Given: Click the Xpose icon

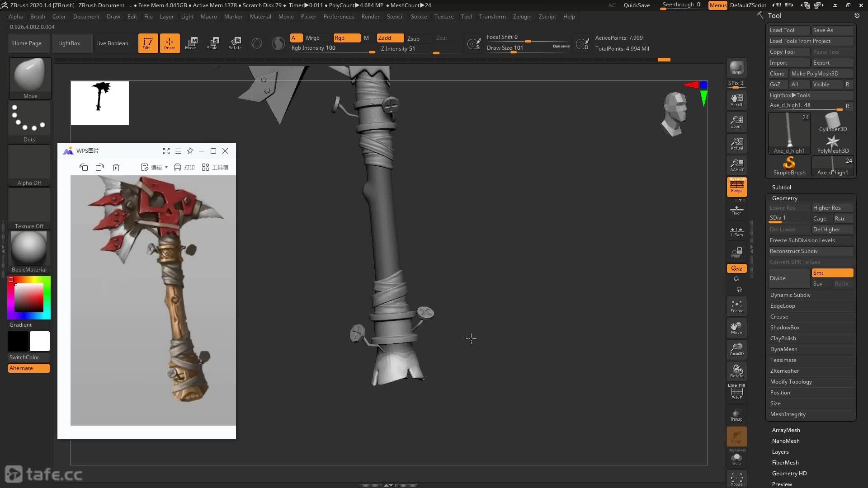Looking at the screenshot, I should tap(736, 479).
